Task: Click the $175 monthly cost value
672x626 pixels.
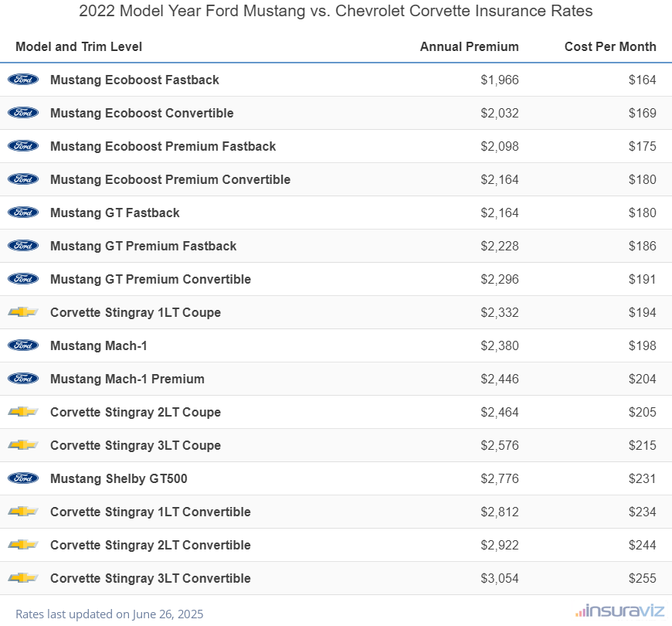Action: tap(643, 146)
